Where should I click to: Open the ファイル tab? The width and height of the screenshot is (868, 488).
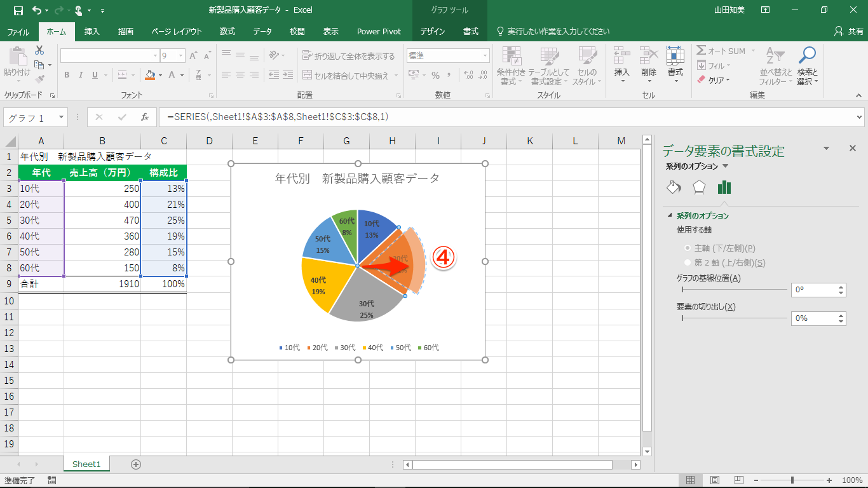pos(18,32)
